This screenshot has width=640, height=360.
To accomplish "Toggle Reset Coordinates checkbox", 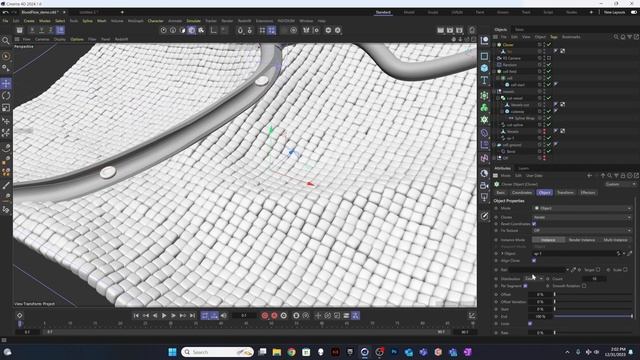I will pos(534,224).
